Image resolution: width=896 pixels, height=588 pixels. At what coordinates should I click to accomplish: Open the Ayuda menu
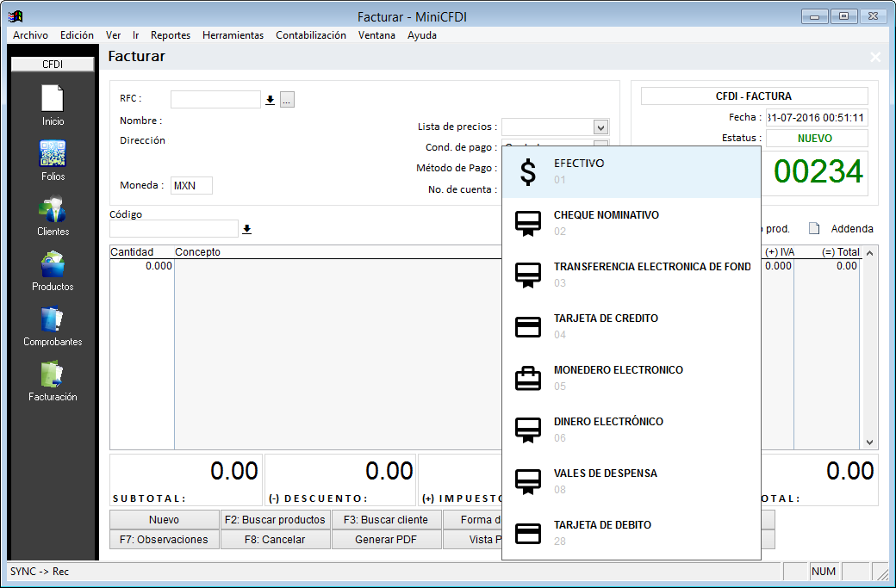coord(421,35)
